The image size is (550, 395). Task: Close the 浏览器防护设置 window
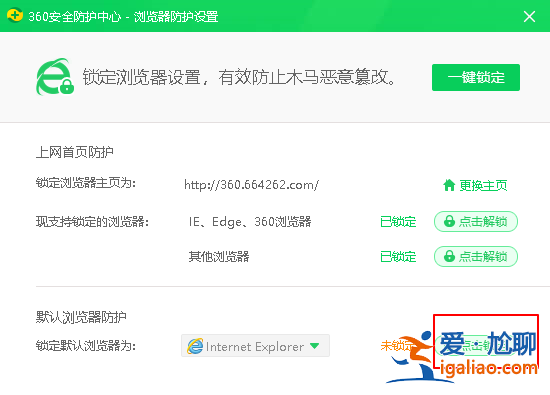(x=529, y=16)
